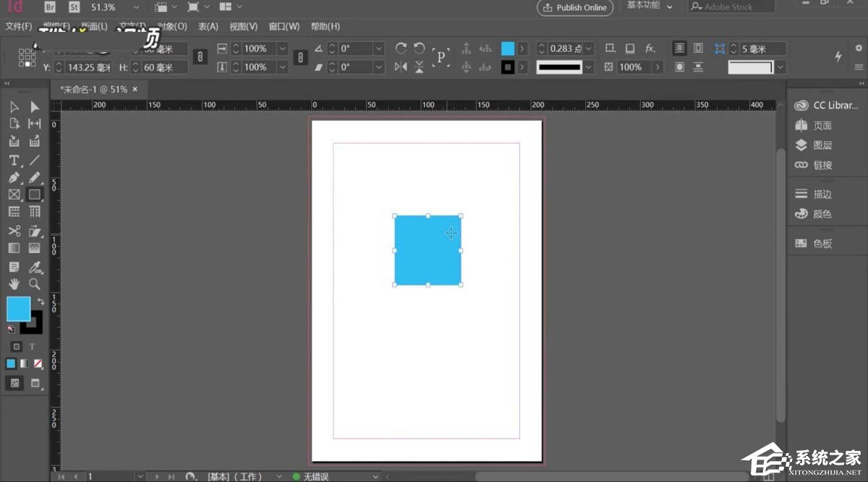Select the Free Transform tool
Screen dimensions: 868x482
(x=35, y=231)
